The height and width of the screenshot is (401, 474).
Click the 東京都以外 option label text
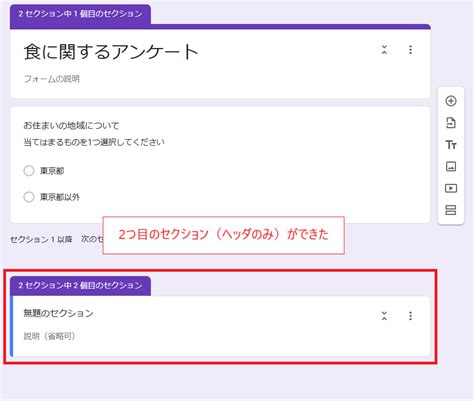click(60, 197)
